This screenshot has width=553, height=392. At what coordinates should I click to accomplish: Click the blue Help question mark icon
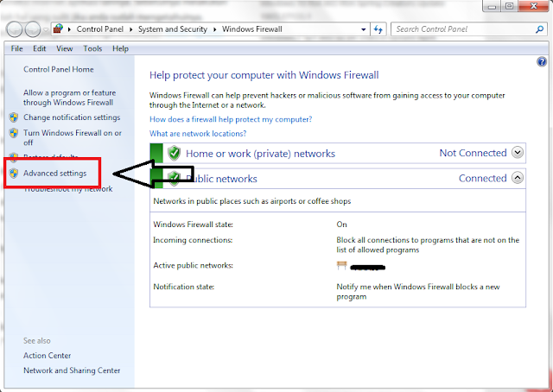coord(542,62)
